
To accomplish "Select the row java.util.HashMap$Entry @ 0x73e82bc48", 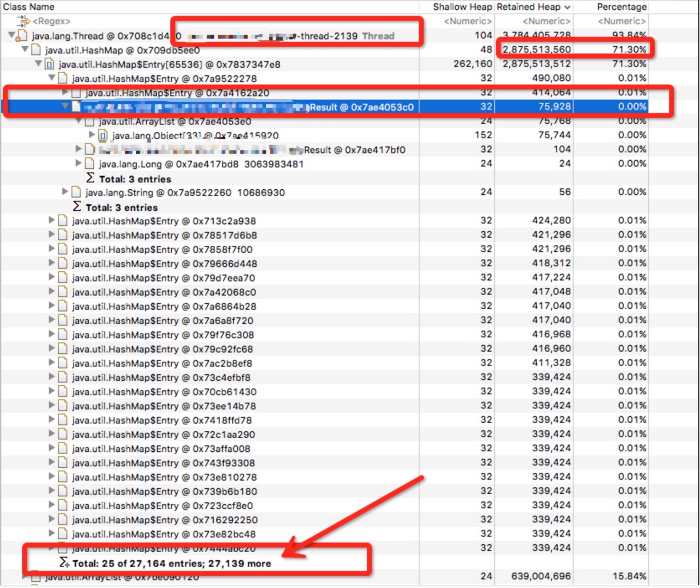I will (x=324, y=534).
